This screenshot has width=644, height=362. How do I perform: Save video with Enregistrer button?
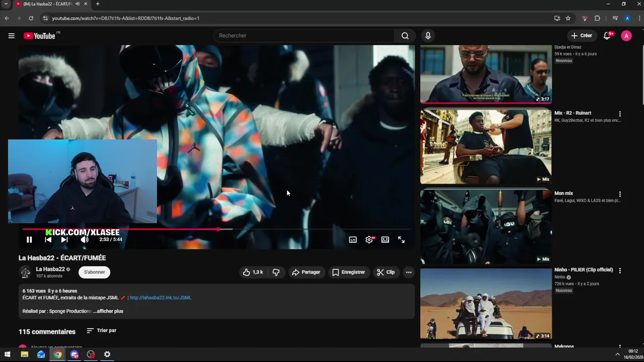click(349, 272)
